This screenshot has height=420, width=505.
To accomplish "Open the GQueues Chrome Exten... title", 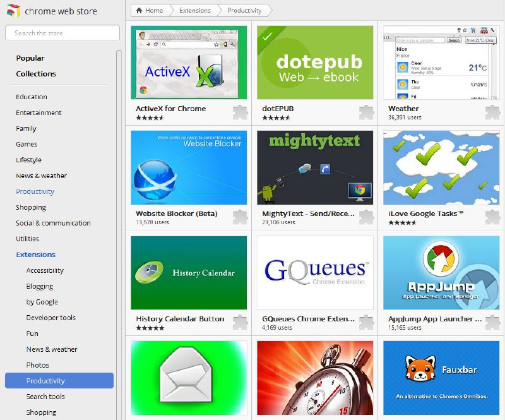I will [308, 319].
